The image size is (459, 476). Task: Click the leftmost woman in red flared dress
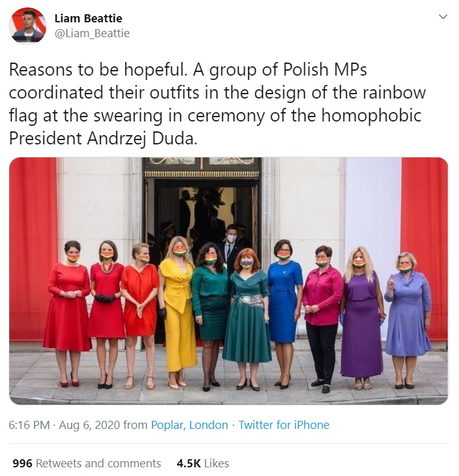click(68, 312)
